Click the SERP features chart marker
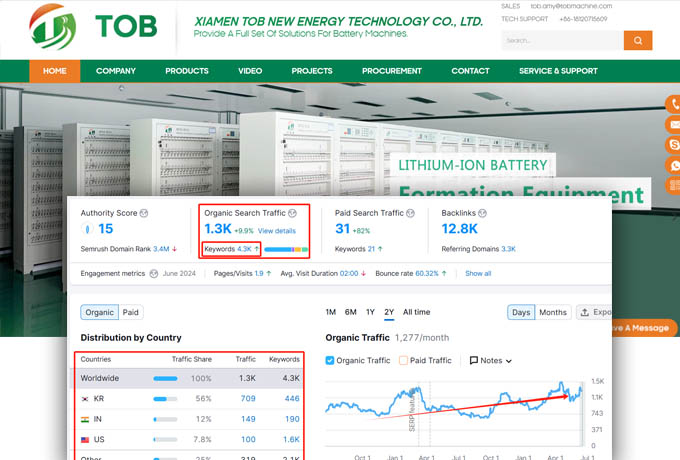The width and height of the screenshot is (680, 460). tap(412, 410)
